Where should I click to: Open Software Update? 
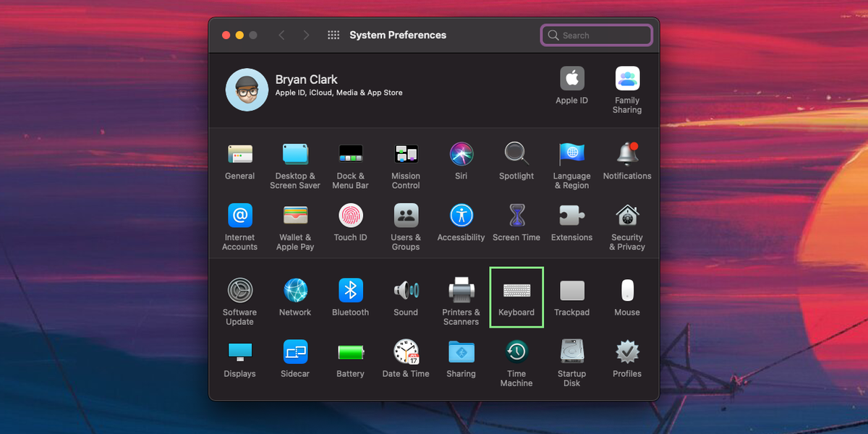point(239,292)
